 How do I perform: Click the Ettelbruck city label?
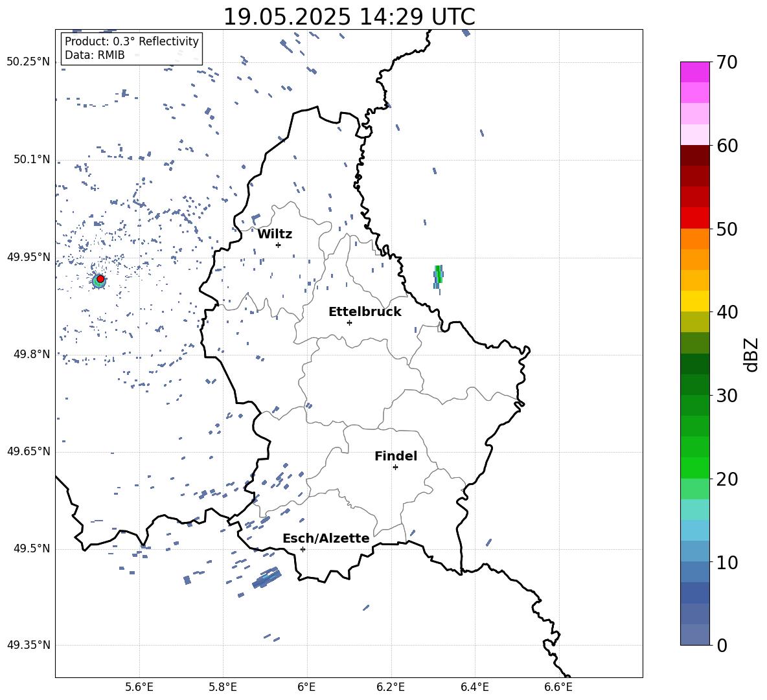tap(365, 312)
